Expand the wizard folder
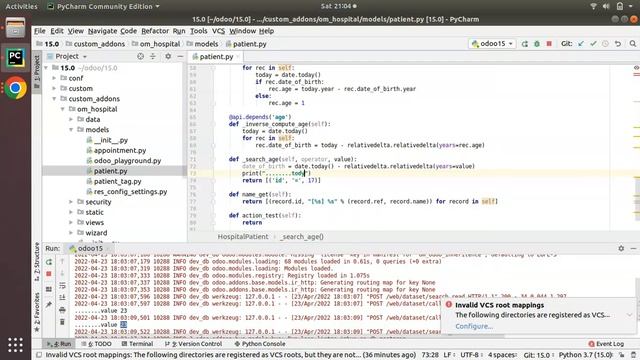This screenshot has height=360, width=640. pyautogui.click(x=71, y=233)
